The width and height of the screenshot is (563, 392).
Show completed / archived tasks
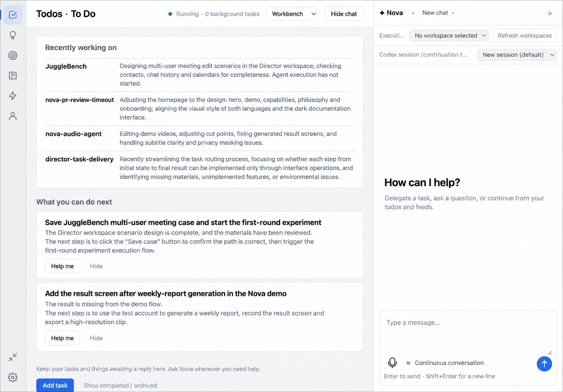pyautogui.click(x=120, y=385)
